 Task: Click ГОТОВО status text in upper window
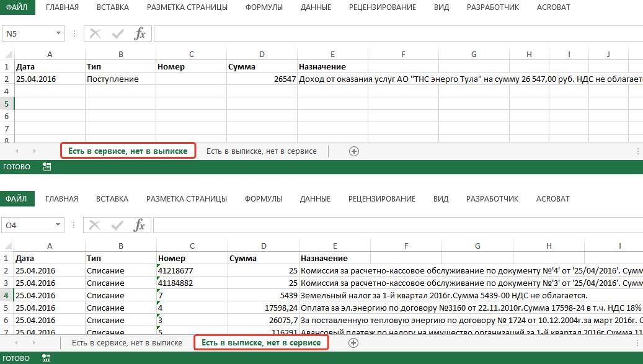click(x=17, y=167)
